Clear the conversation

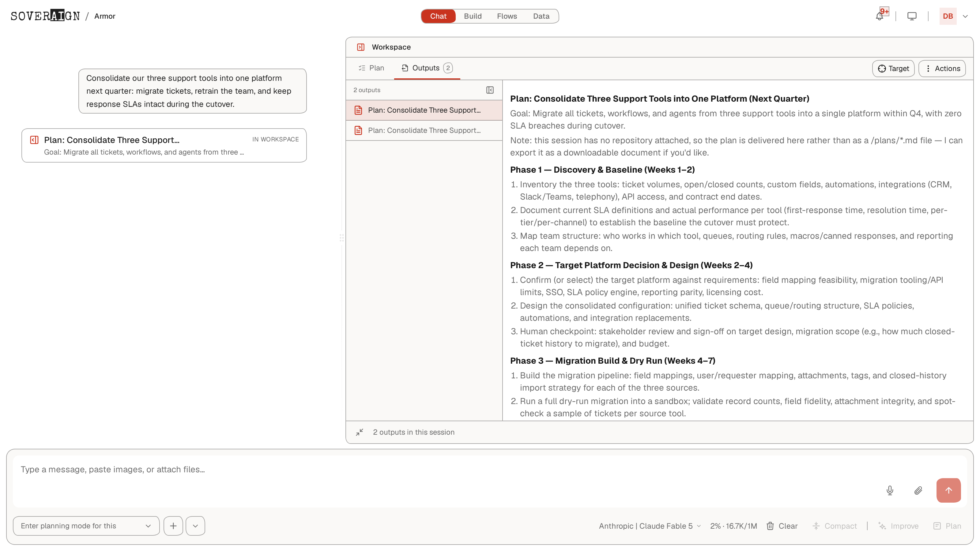click(x=782, y=526)
